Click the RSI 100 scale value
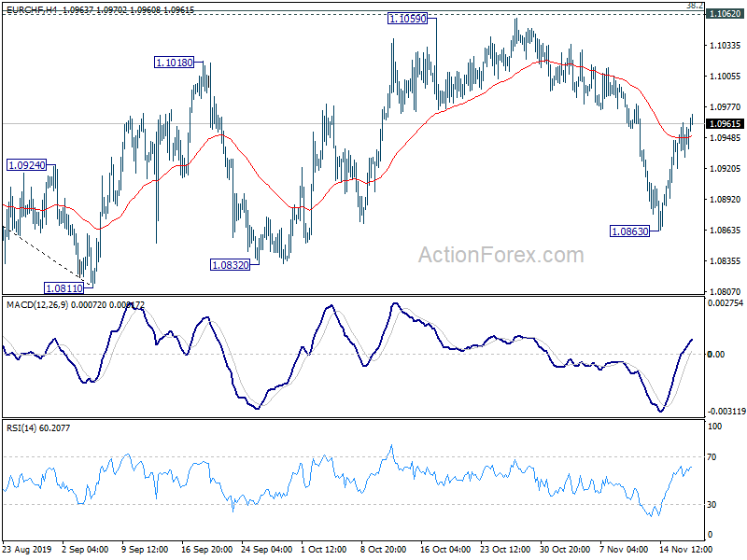The height and width of the screenshot is (560, 747). coord(714,427)
